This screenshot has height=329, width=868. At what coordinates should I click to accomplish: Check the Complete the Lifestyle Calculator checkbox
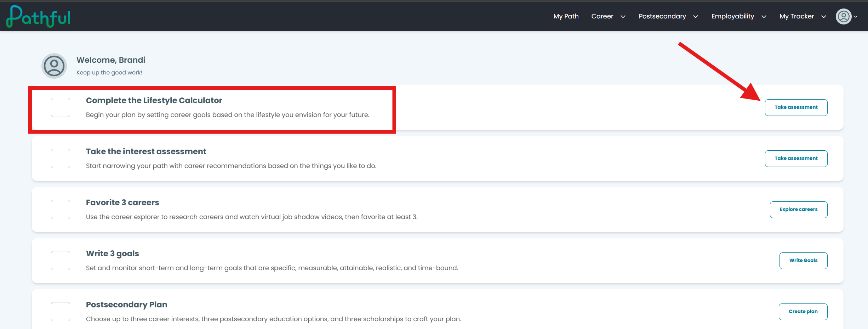61,107
